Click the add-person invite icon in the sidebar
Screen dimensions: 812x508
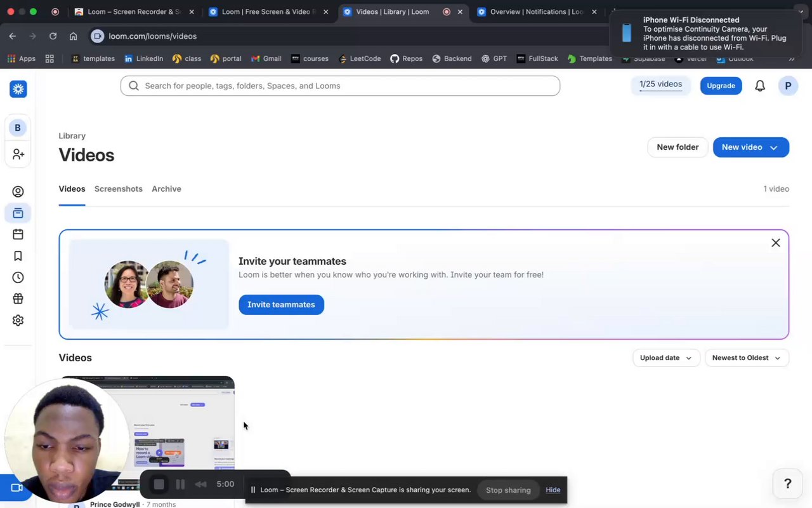click(18, 154)
